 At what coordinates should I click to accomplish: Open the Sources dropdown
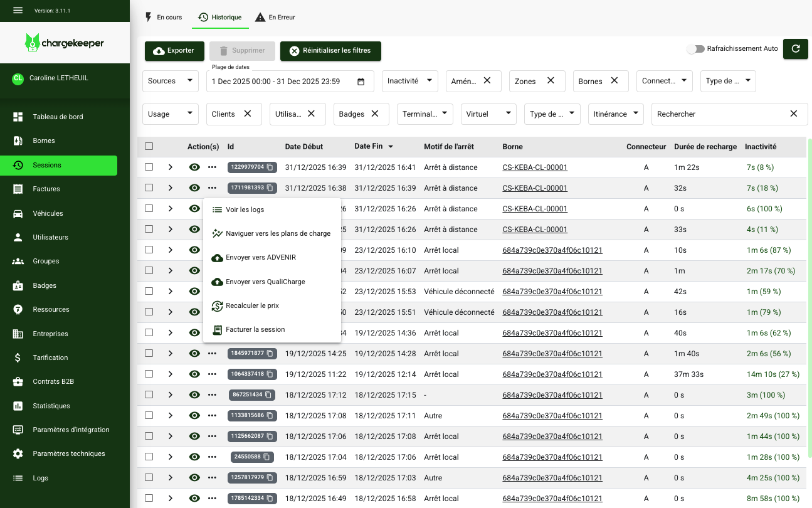(171, 81)
